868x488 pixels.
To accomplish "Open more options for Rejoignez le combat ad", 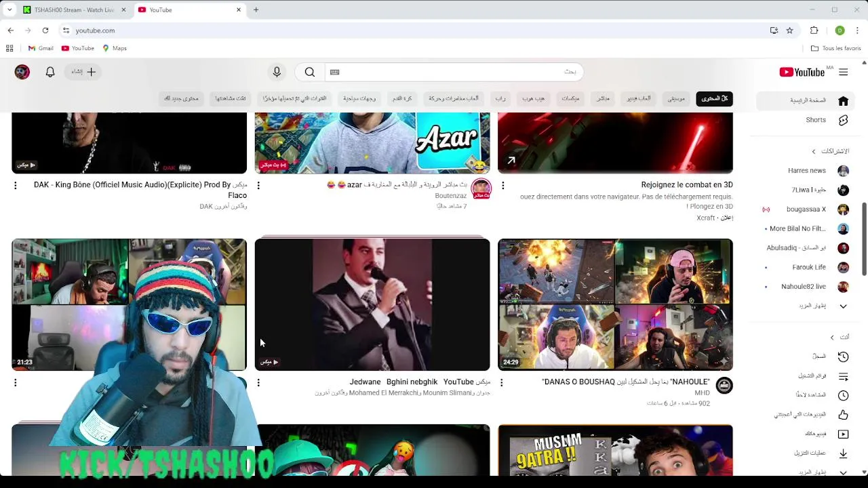I will point(502,185).
